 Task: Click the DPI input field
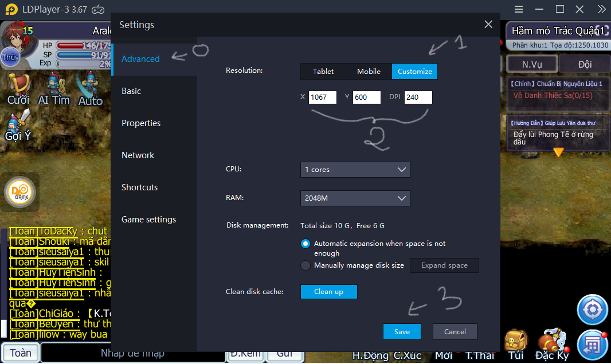point(418,97)
